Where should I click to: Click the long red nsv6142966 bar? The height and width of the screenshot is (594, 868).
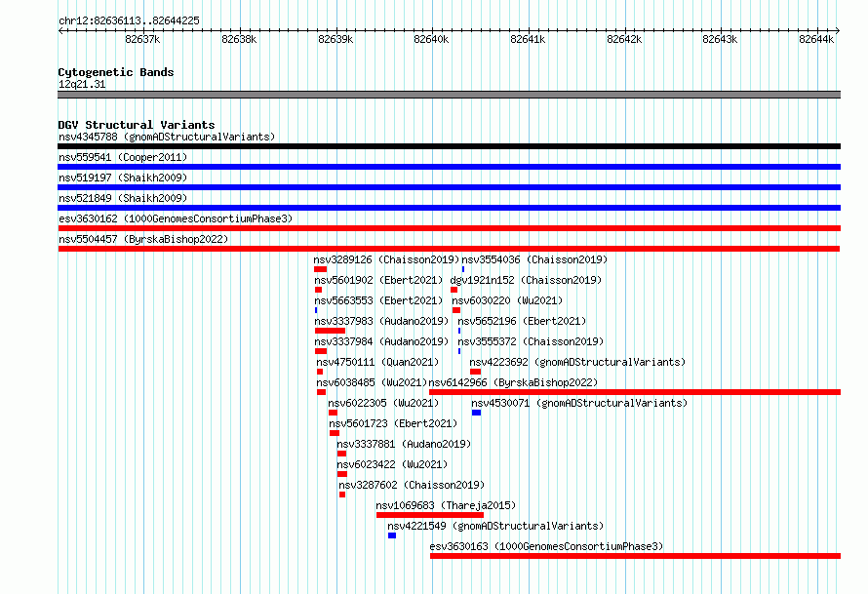[x=635, y=392]
